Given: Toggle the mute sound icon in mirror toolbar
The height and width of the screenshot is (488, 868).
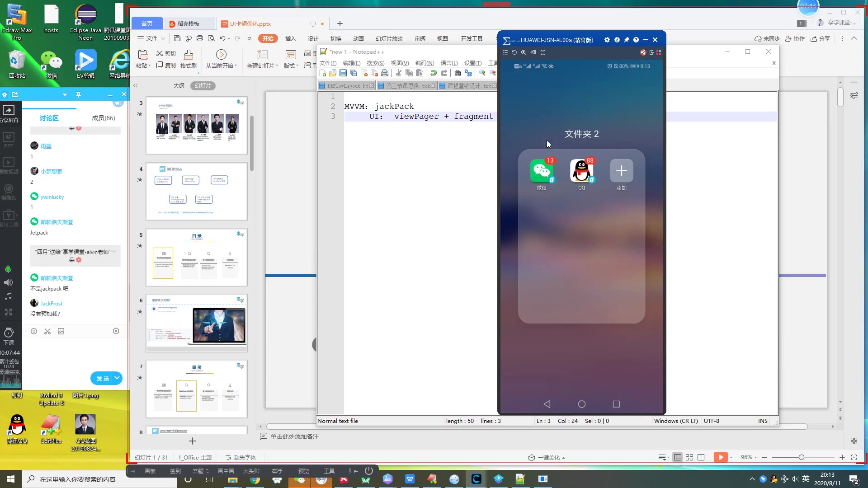Looking at the screenshot, I should (643, 52).
